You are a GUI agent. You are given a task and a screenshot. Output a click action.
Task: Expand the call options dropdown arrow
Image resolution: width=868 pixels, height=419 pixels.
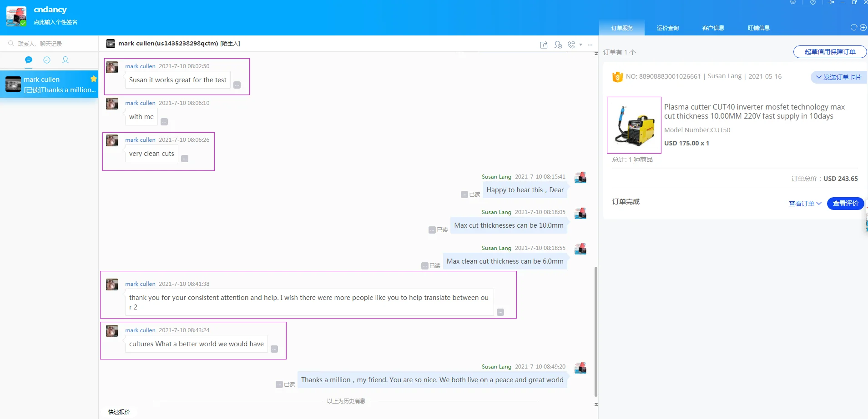tap(581, 45)
